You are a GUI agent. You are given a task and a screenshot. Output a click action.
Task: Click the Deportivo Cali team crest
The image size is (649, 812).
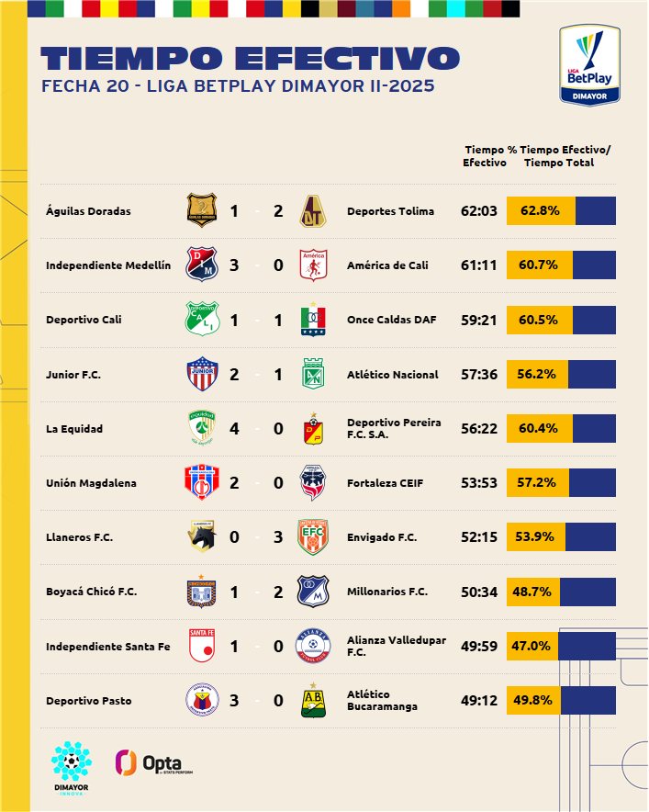pyautogui.click(x=200, y=319)
